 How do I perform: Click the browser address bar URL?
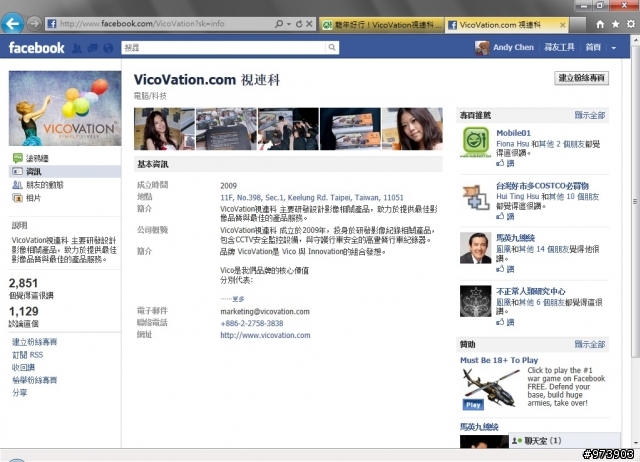click(142, 24)
